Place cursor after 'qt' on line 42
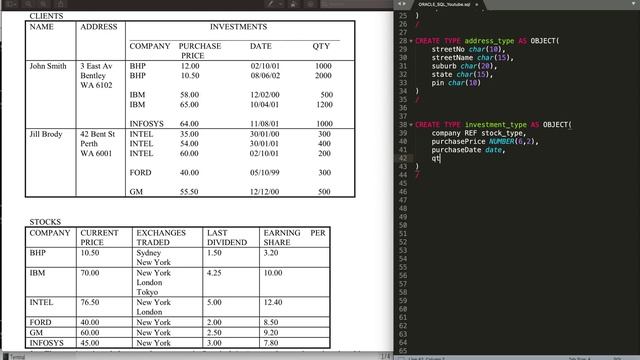This screenshot has height=360, width=640. click(440, 158)
